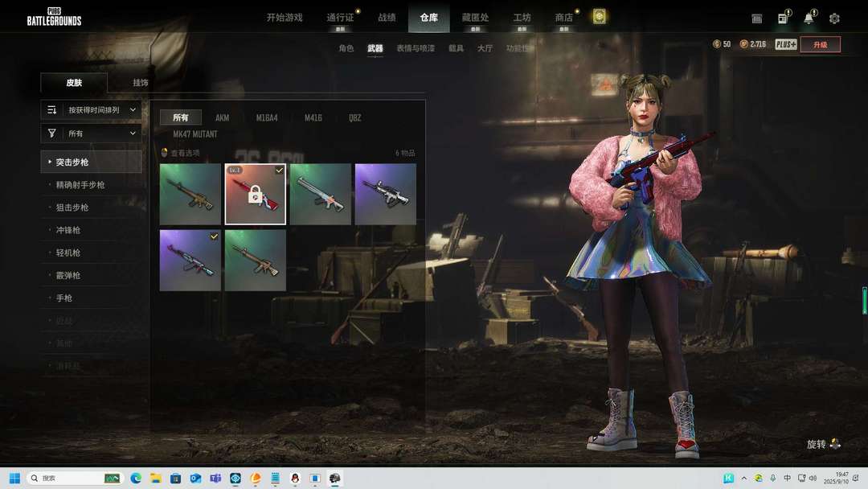The width and height of the screenshot is (868, 489).
Task: Open the 藏匿处 menu
Action: (475, 17)
